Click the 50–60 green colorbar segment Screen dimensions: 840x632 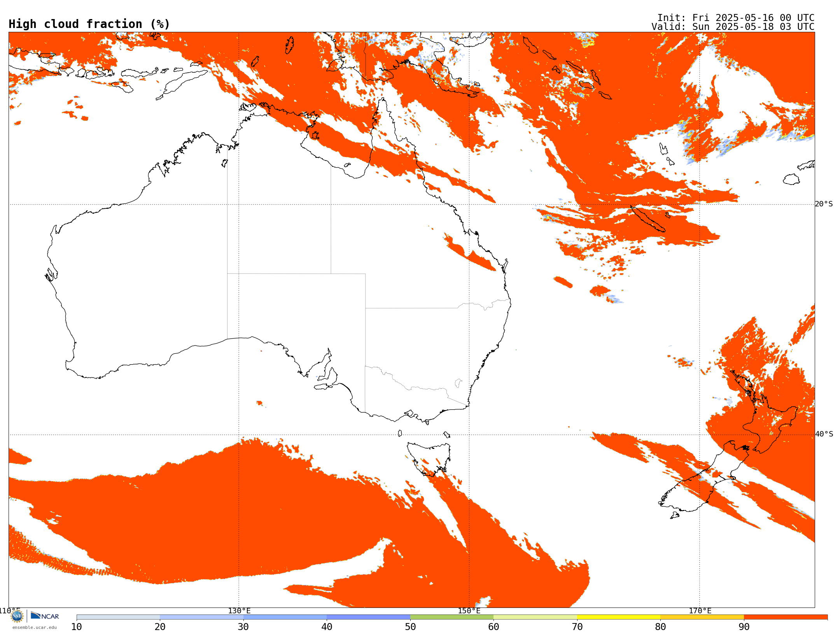452,617
